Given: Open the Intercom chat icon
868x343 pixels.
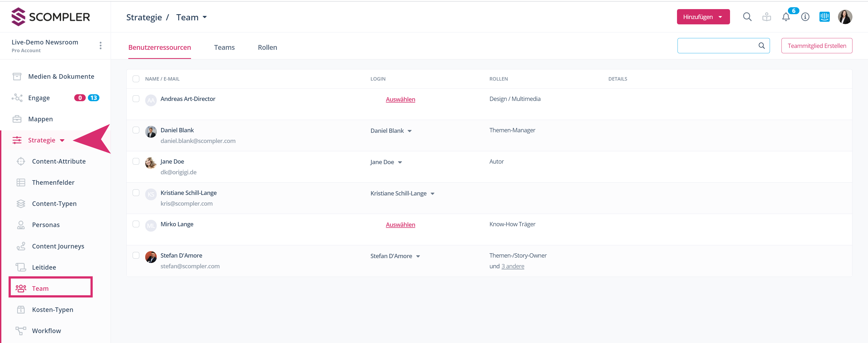Looking at the screenshot, I should tap(824, 17).
